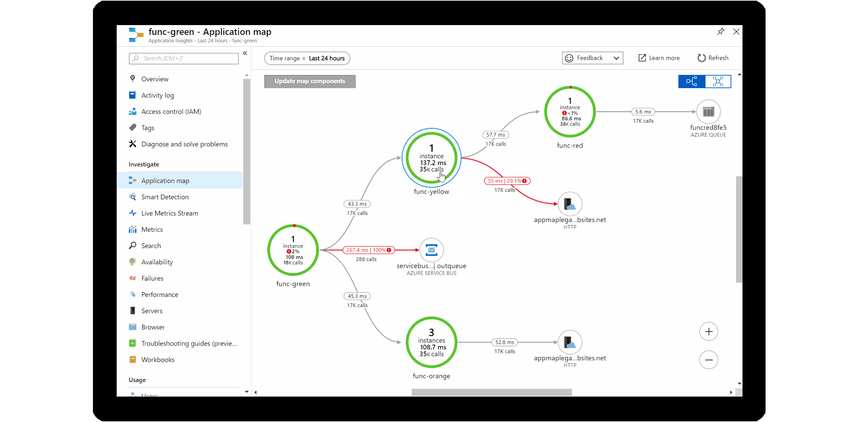Image resolution: width=868 pixels, height=422 pixels.
Task: Click the 267.4 ms | 100% failure label
Action: [369, 250]
